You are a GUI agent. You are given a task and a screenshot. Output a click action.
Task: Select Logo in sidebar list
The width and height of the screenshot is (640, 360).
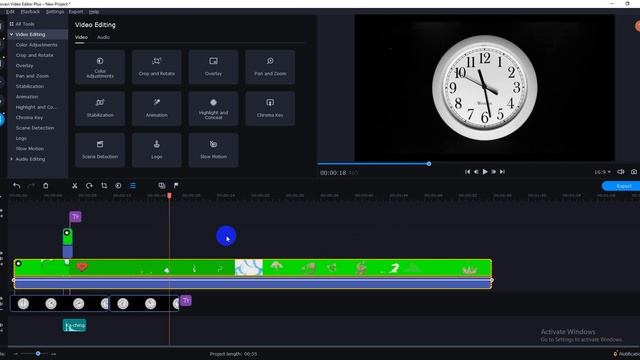[x=21, y=138]
